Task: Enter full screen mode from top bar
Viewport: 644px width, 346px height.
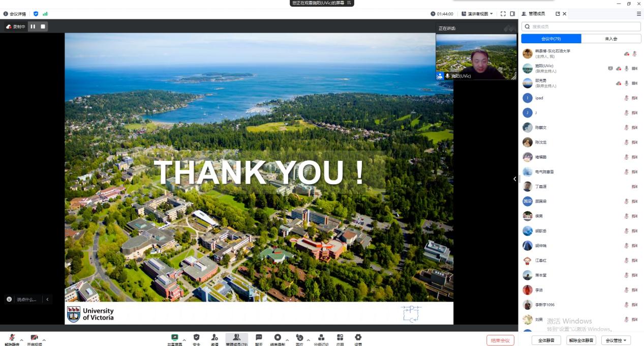Action: click(x=503, y=14)
